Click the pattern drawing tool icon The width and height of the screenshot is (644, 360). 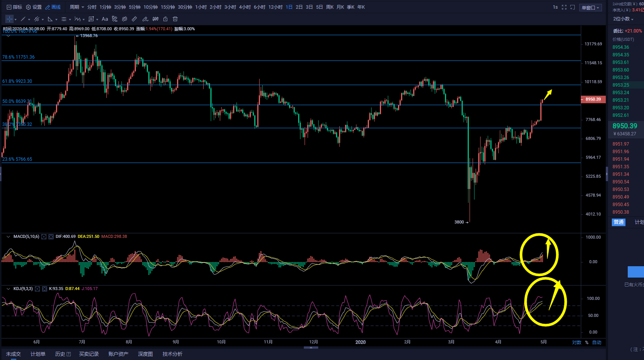pos(115,19)
